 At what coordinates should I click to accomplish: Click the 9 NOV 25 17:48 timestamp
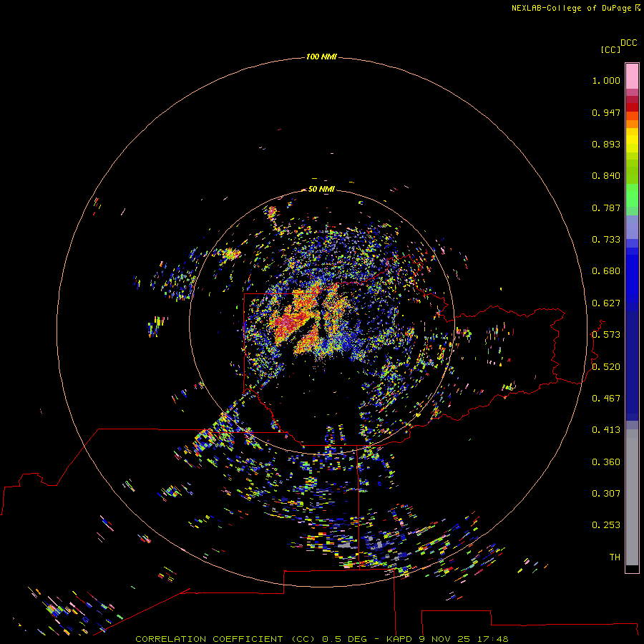coord(464,639)
